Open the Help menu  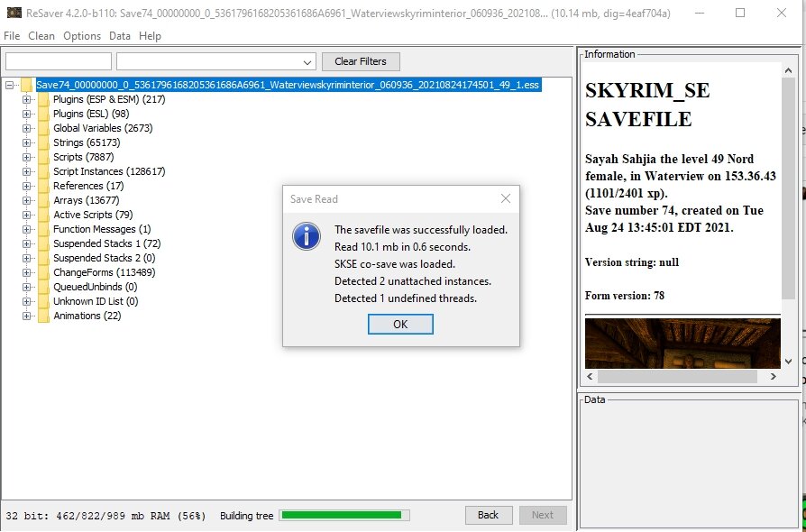(x=150, y=36)
